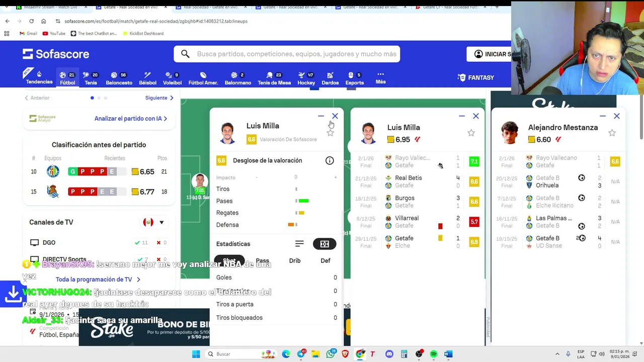Open the TV channels country dropdown
The width and height of the screenshot is (644, 362).
(154, 222)
